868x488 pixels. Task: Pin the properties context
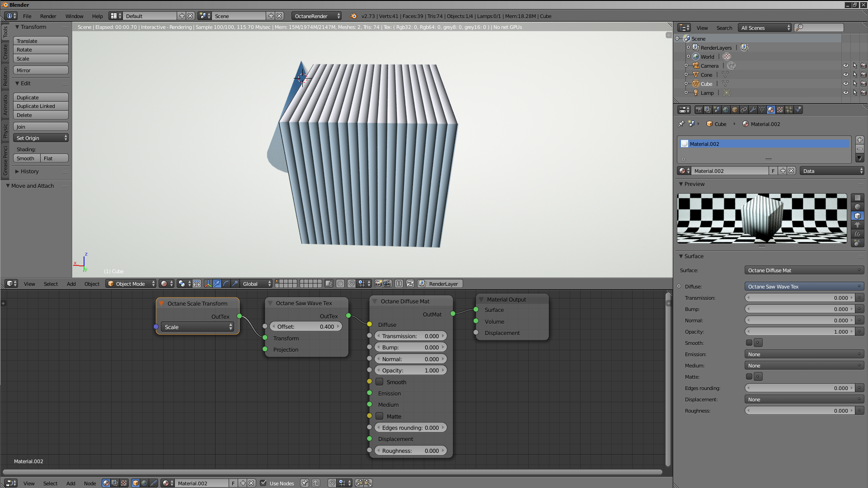click(x=681, y=124)
